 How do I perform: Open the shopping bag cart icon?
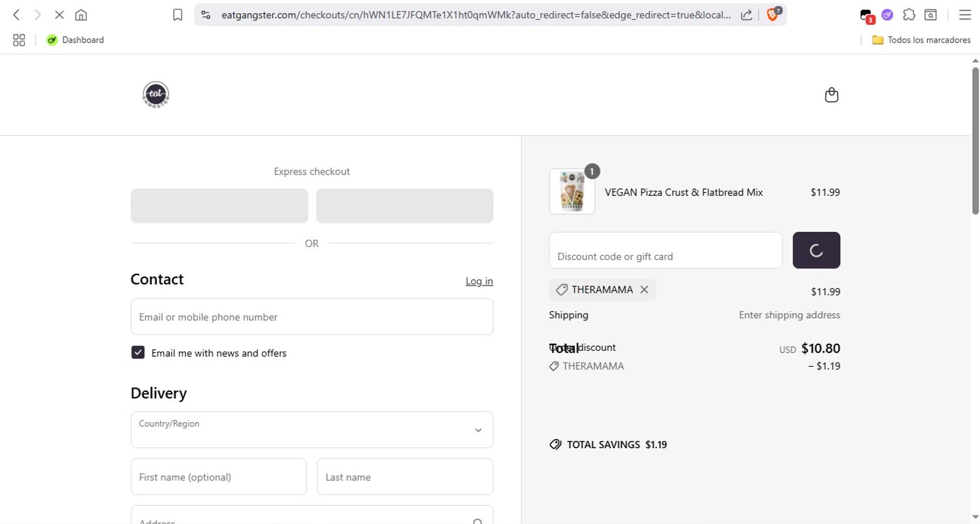pyautogui.click(x=831, y=95)
